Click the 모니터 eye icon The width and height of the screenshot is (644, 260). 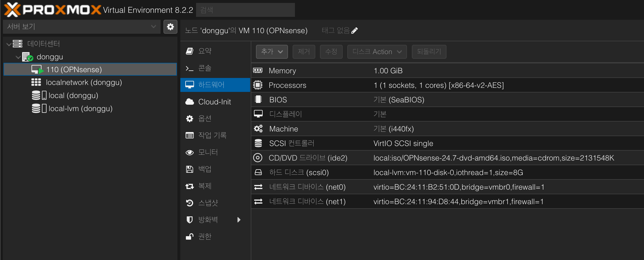tap(190, 152)
